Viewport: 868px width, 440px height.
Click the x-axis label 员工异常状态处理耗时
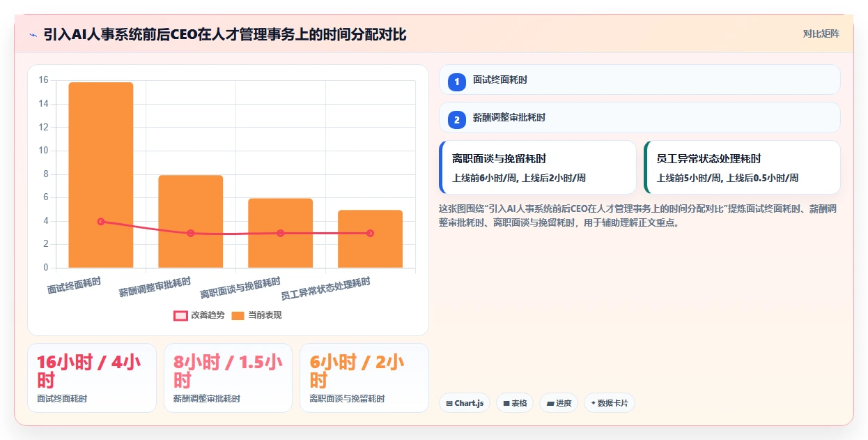pos(325,289)
